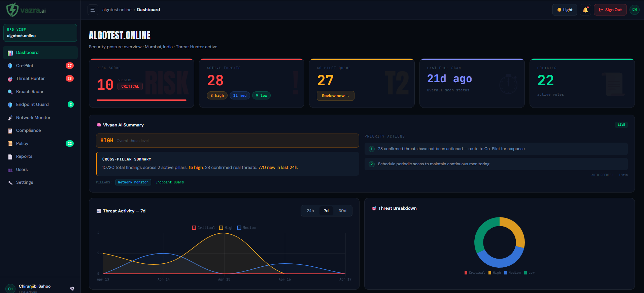Toggle Low in Threat Breakdown legend
Image resolution: width=644 pixels, height=293 pixels.
pos(530,273)
